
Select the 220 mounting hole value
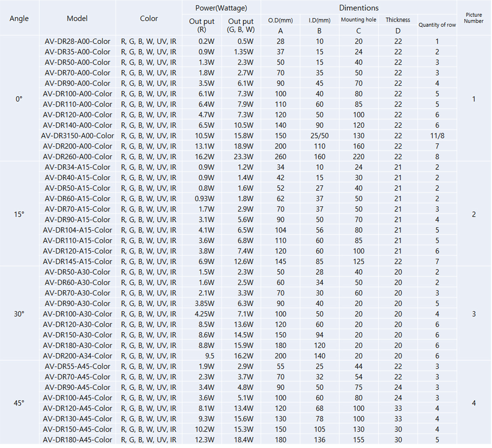[359, 157]
